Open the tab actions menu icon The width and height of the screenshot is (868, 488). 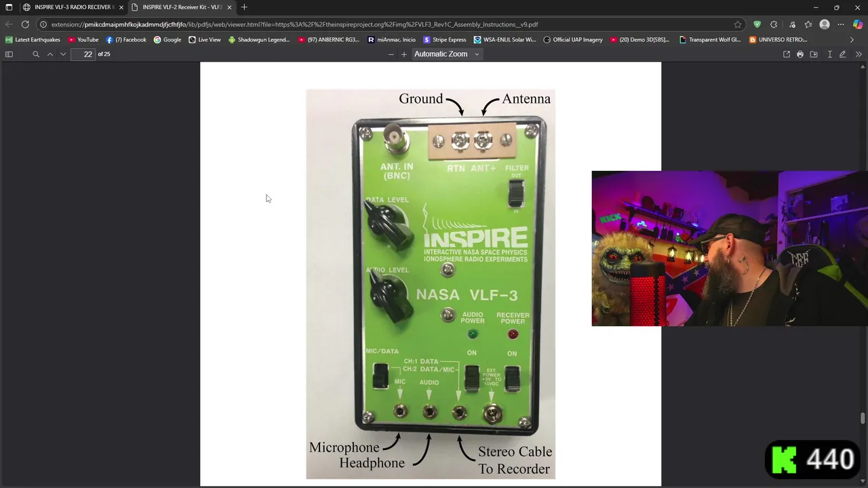point(9,7)
